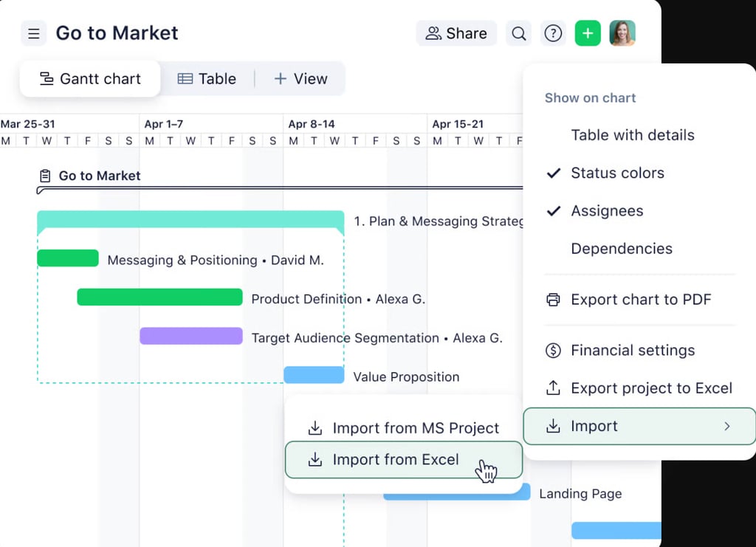Click the help question mark icon
The height and width of the screenshot is (547, 756).
(x=553, y=33)
